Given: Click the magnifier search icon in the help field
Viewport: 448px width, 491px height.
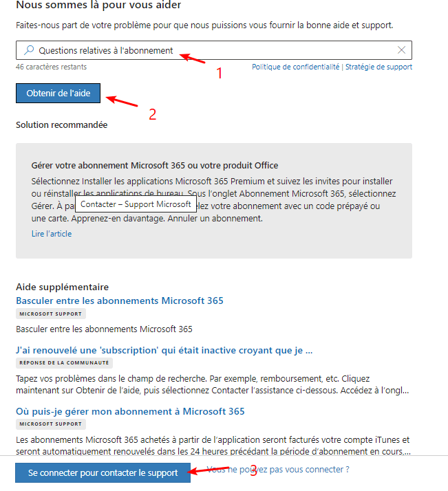Looking at the screenshot, I should (29, 50).
